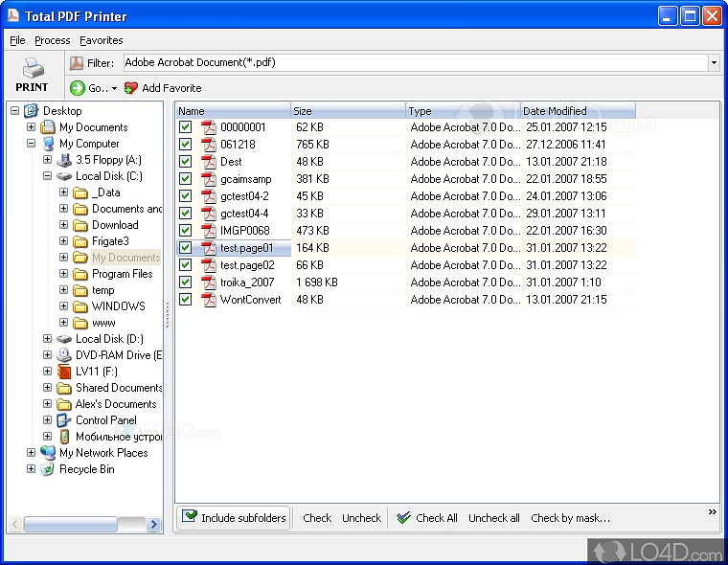Click the Uncheck button
This screenshot has width=728, height=565.
(x=361, y=518)
